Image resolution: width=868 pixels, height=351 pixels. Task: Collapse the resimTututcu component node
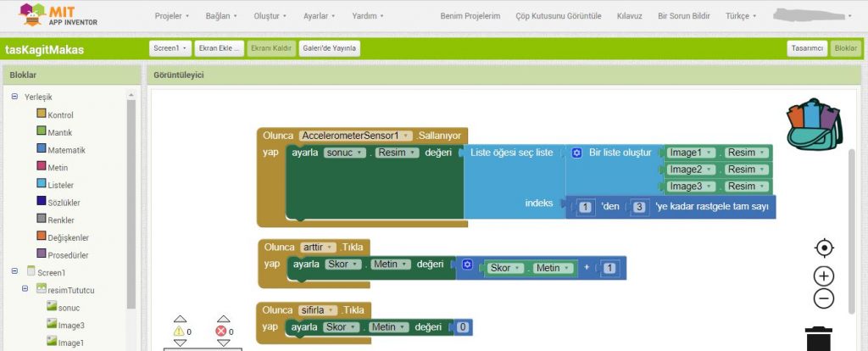click(x=27, y=290)
